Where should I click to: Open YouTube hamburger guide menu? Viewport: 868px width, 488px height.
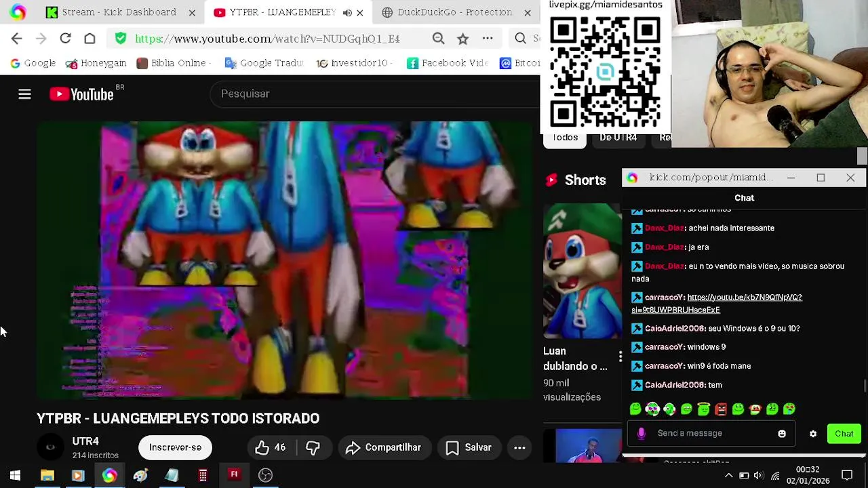pos(24,94)
